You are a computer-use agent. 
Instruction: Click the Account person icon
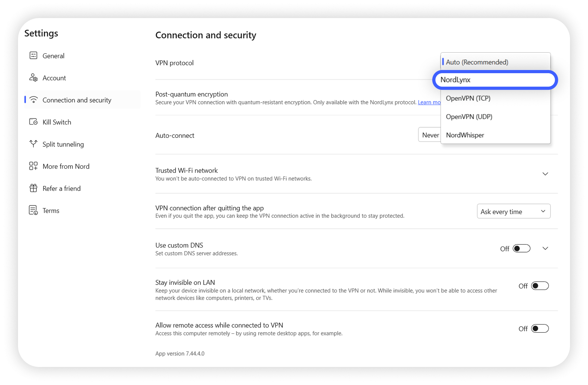coord(33,78)
